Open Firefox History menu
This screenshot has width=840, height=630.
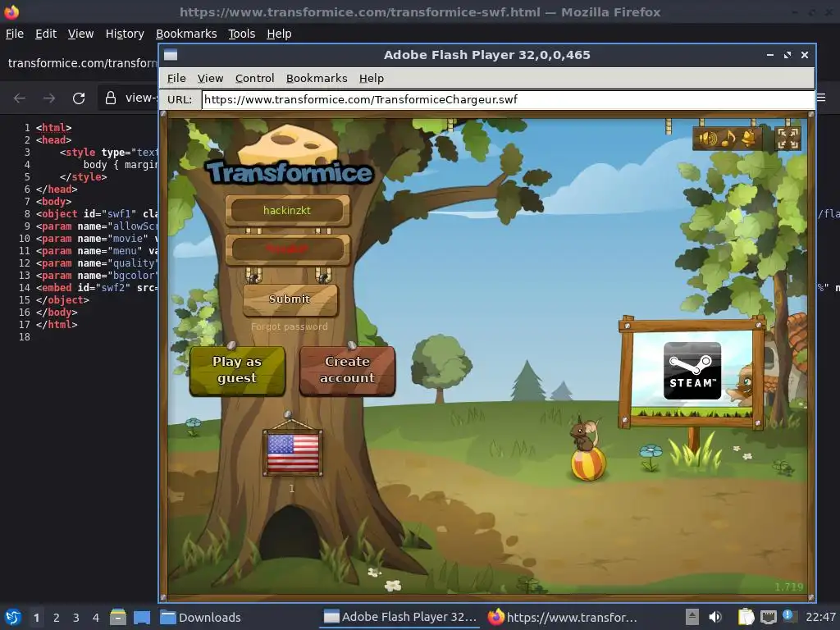[125, 34]
